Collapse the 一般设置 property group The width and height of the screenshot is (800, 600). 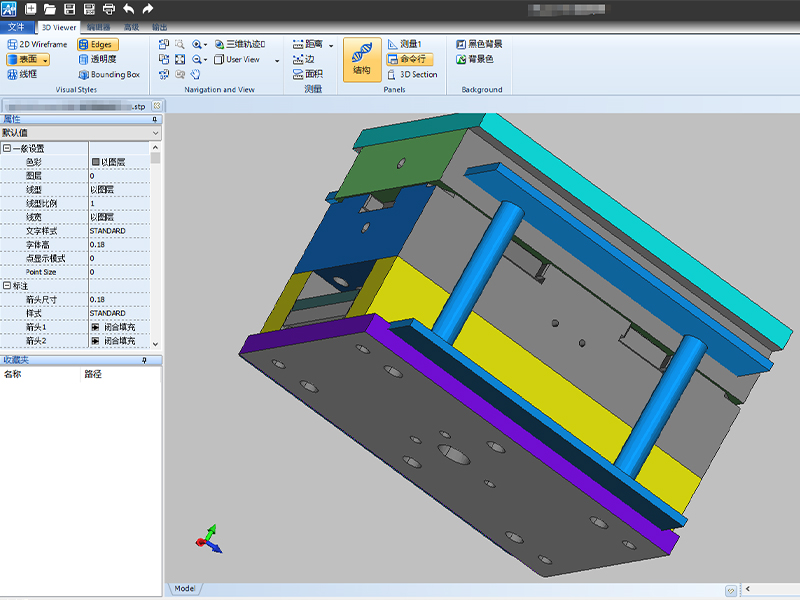[x=6, y=148]
